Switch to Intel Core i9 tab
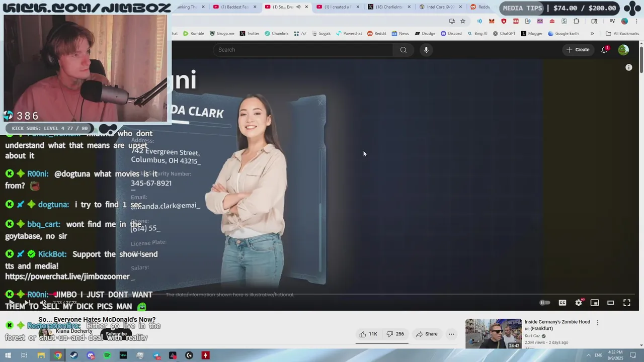Image resolution: width=644 pixels, height=362 pixels. click(440, 7)
